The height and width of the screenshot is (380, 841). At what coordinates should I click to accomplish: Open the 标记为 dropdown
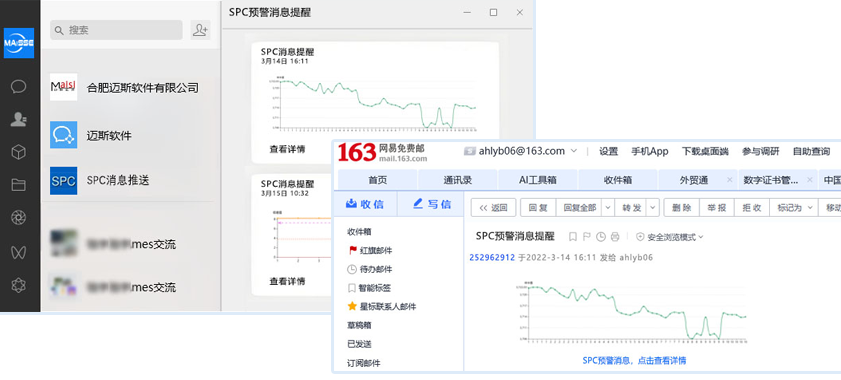794,208
